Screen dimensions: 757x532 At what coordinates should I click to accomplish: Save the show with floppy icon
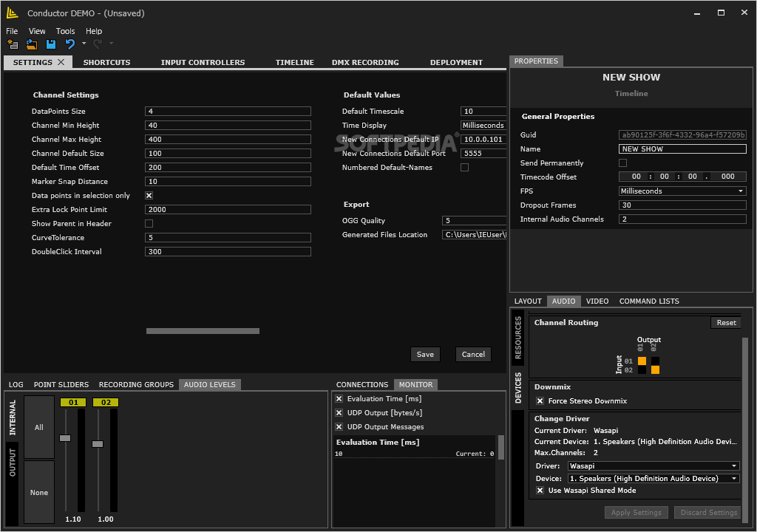(51, 44)
